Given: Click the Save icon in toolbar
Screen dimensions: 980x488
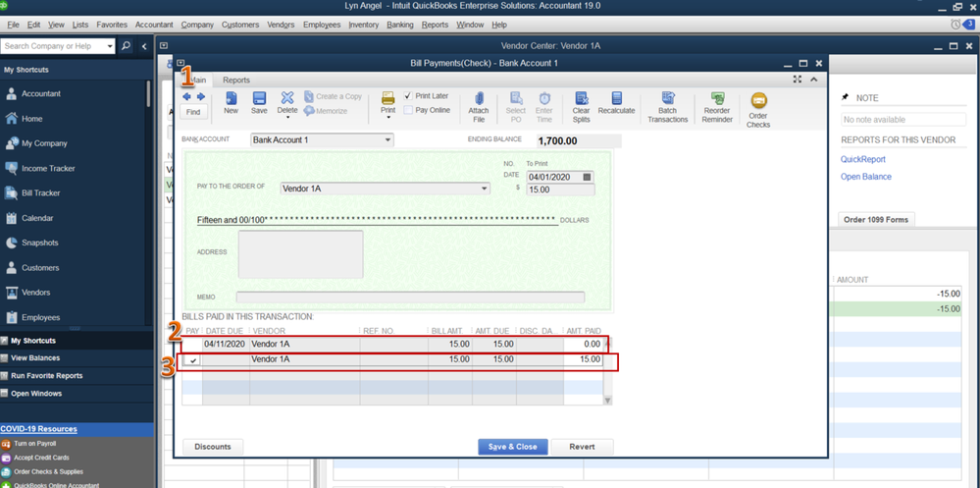Looking at the screenshot, I should point(259,98).
